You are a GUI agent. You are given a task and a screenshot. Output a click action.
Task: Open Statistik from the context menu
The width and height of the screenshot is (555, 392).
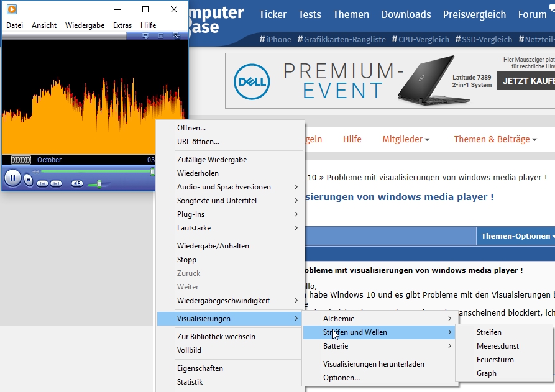[x=229, y=382]
